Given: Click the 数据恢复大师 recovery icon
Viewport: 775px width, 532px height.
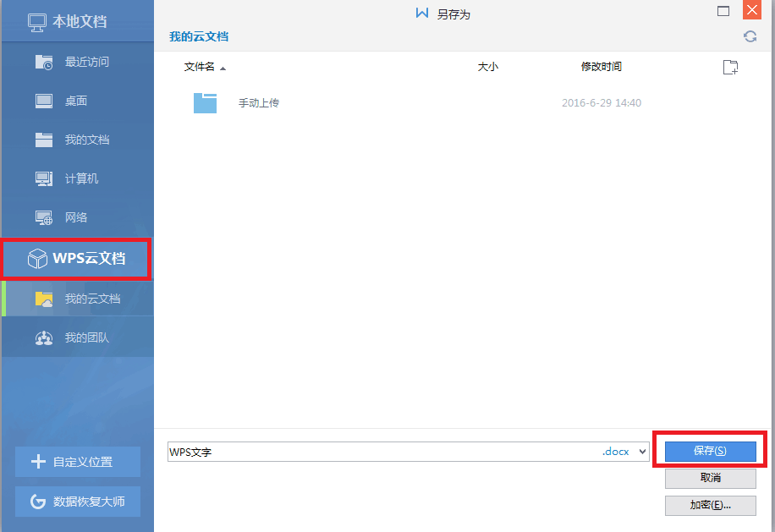Looking at the screenshot, I should pos(38,502).
